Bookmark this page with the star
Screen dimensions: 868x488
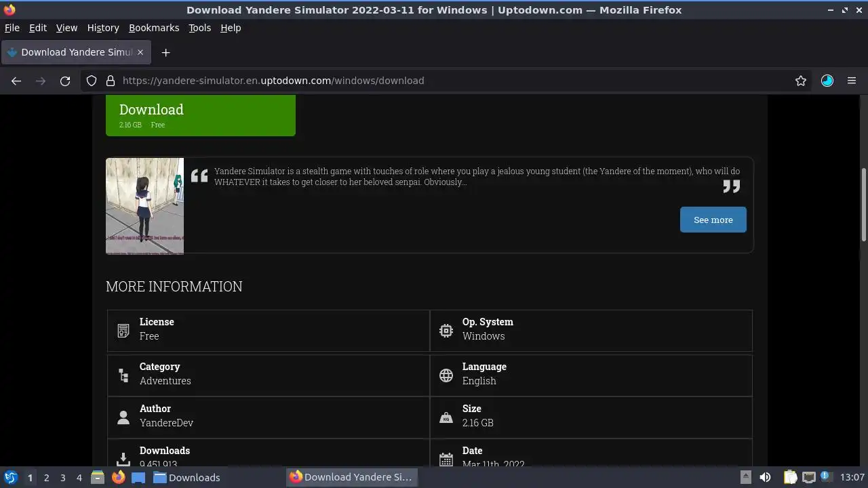[x=801, y=81]
